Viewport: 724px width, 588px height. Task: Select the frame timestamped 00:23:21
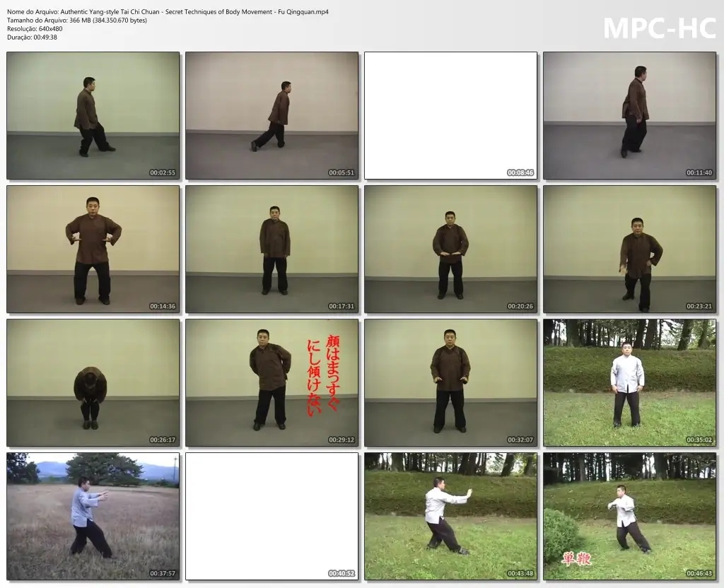click(629, 249)
